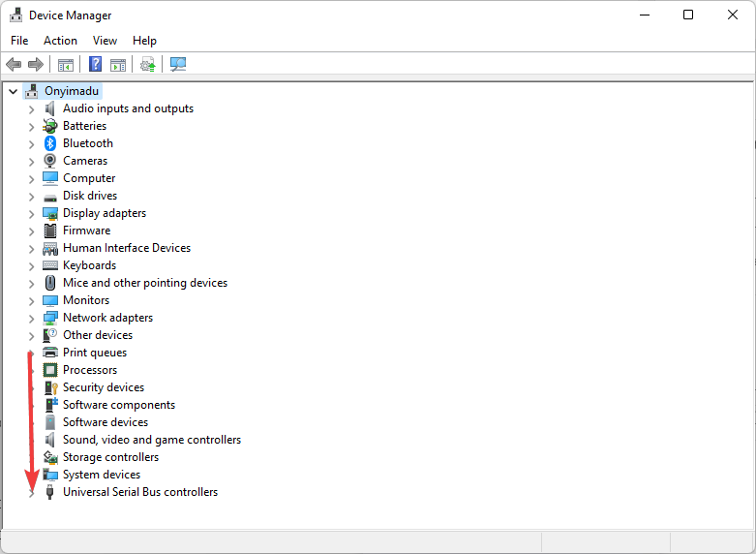Click the webcam icon beside Cameras
This screenshot has height=554, width=756.
(x=50, y=161)
